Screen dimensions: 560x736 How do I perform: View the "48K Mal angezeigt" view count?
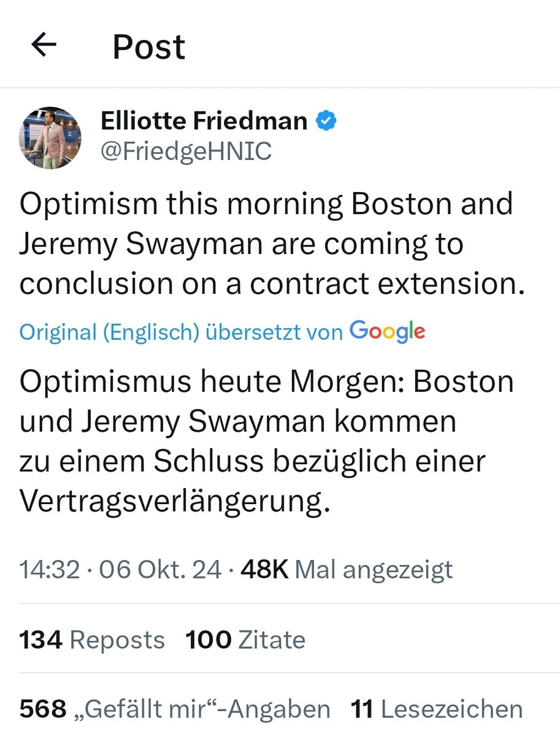pyautogui.click(x=347, y=570)
